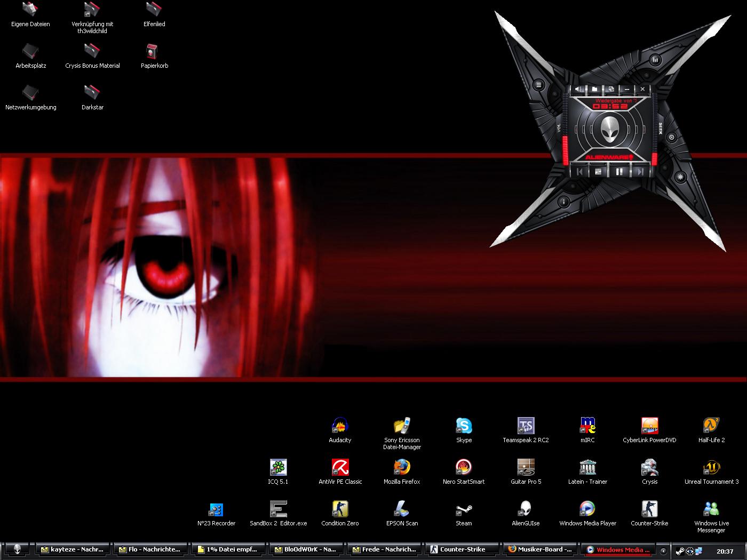The height and width of the screenshot is (560, 747).
Task: Select Nero StartSmart icon
Action: pyautogui.click(x=464, y=471)
